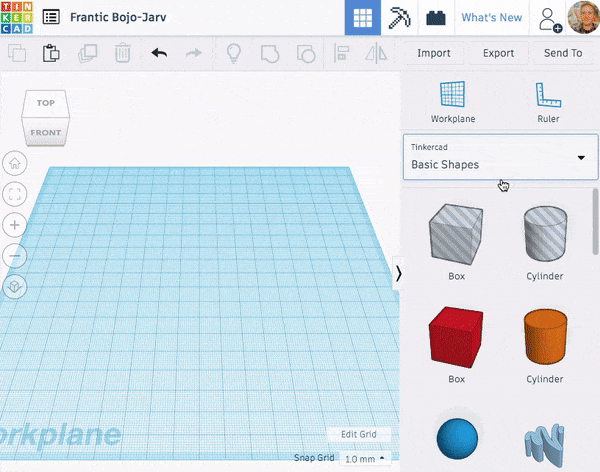Click the Mirror flip icon

376,53
